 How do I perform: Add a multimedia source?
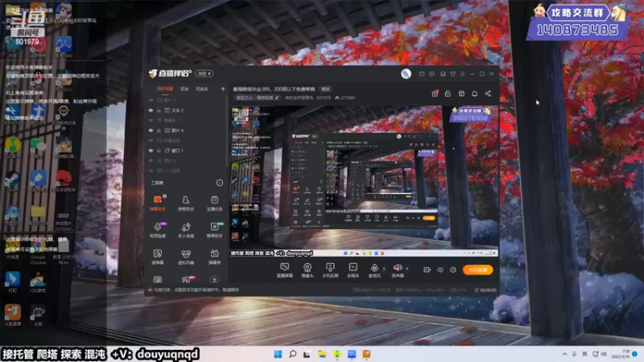point(353,269)
